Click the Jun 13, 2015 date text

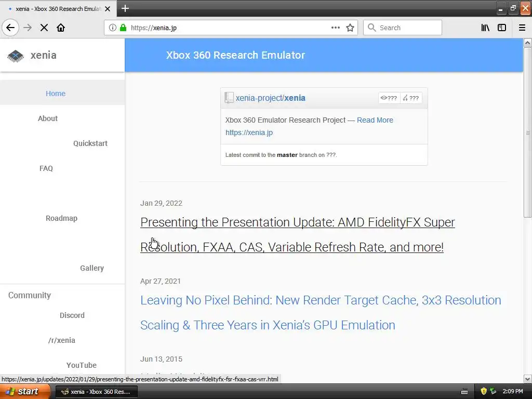point(161,359)
